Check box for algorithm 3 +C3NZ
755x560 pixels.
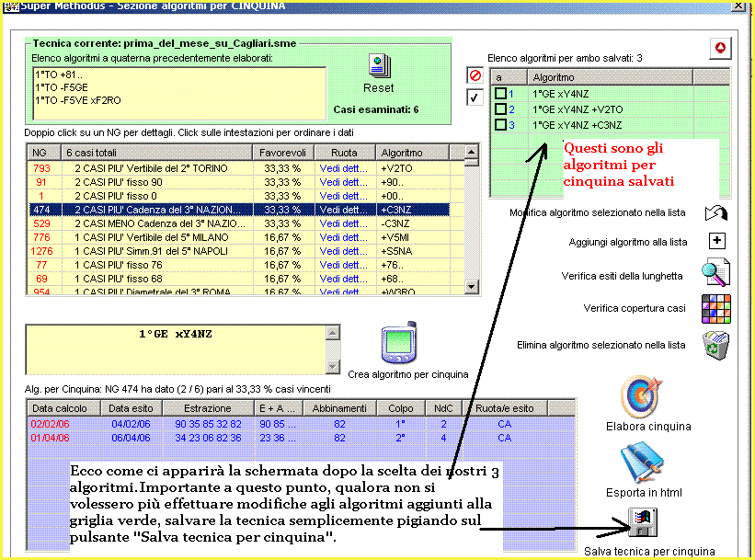click(501, 125)
